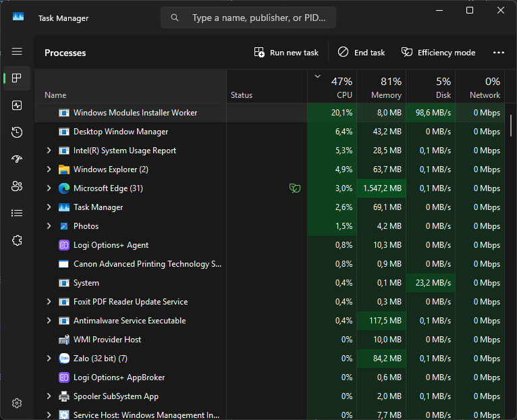Expand Foxit PDF Reader Update Service

tap(49, 302)
